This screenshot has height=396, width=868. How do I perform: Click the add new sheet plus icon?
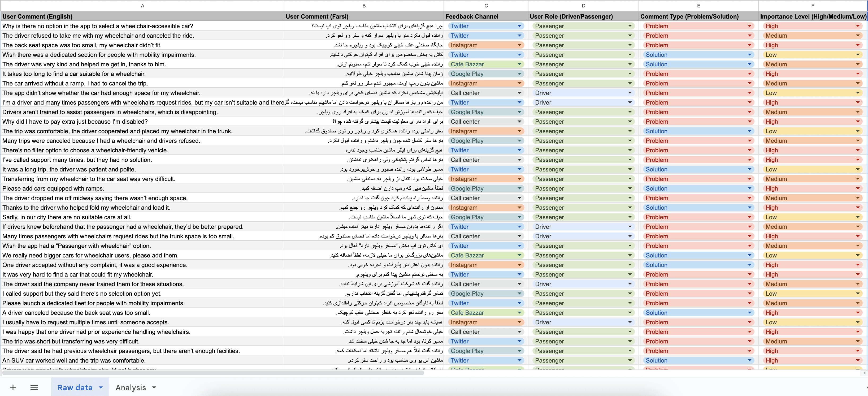click(x=13, y=387)
